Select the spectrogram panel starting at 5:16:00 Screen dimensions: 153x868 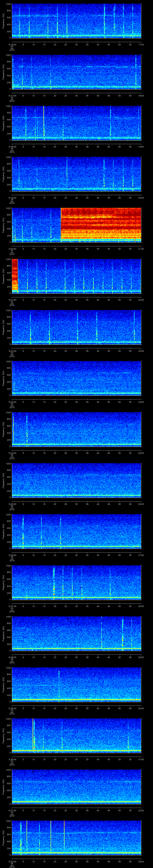point(77,21)
